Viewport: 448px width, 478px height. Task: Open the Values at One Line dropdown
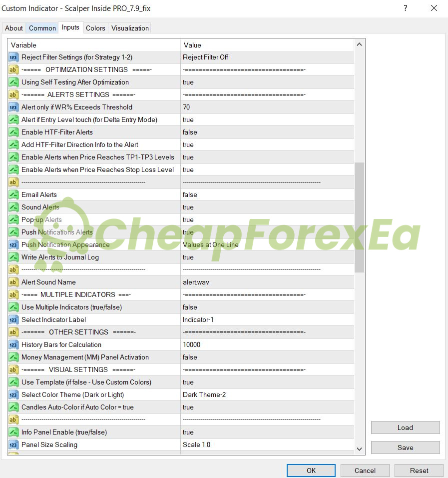[x=267, y=245]
